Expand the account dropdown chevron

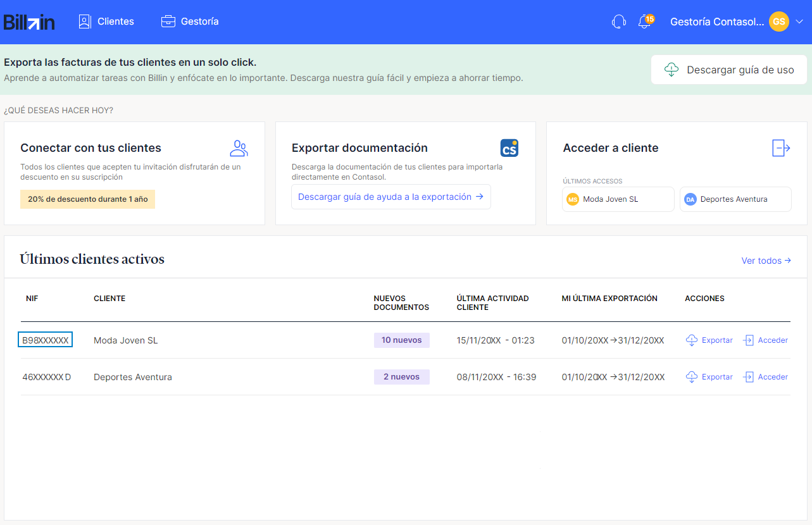click(x=799, y=22)
